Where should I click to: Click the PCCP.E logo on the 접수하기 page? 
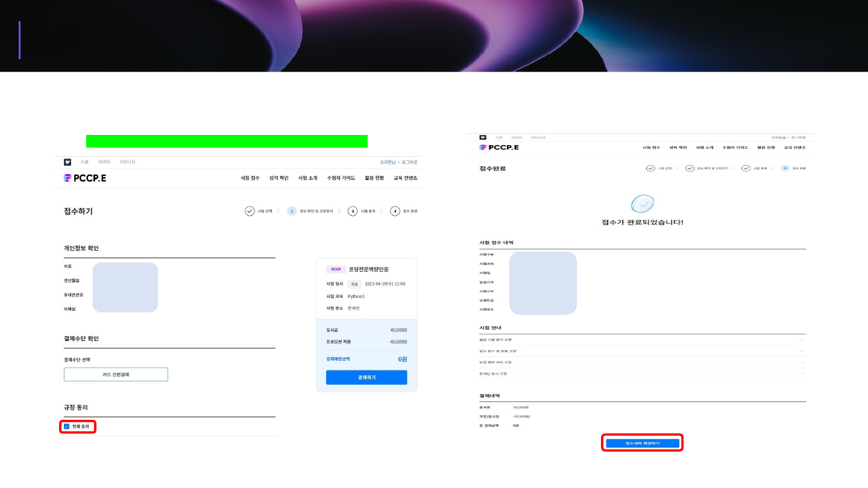click(85, 178)
